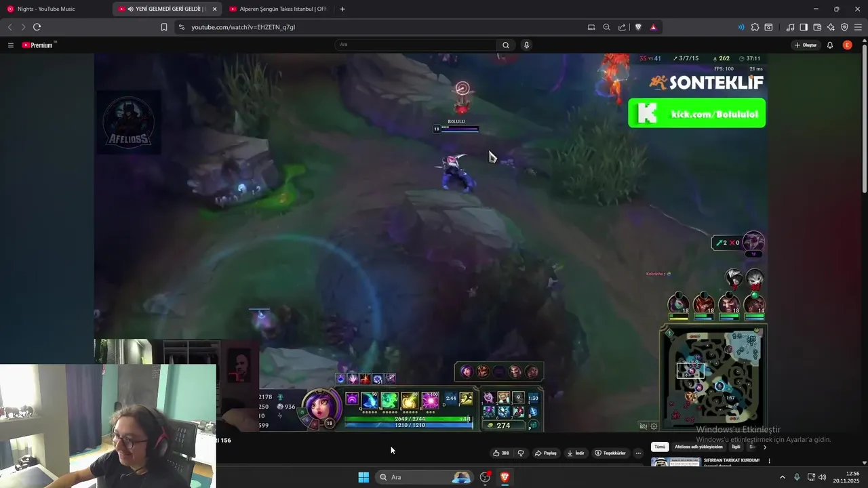Open a new browser tab

click(x=342, y=9)
